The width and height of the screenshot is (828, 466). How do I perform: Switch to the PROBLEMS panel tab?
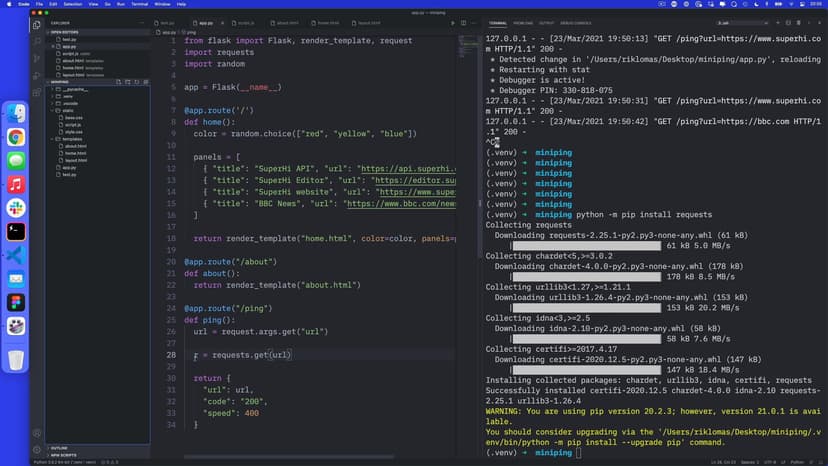click(x=523, y=22)
